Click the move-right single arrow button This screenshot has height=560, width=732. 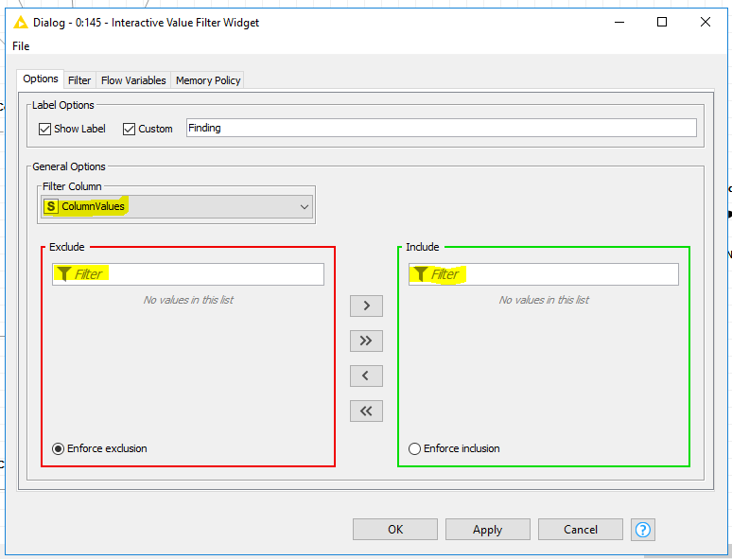(x=366, y=306)
